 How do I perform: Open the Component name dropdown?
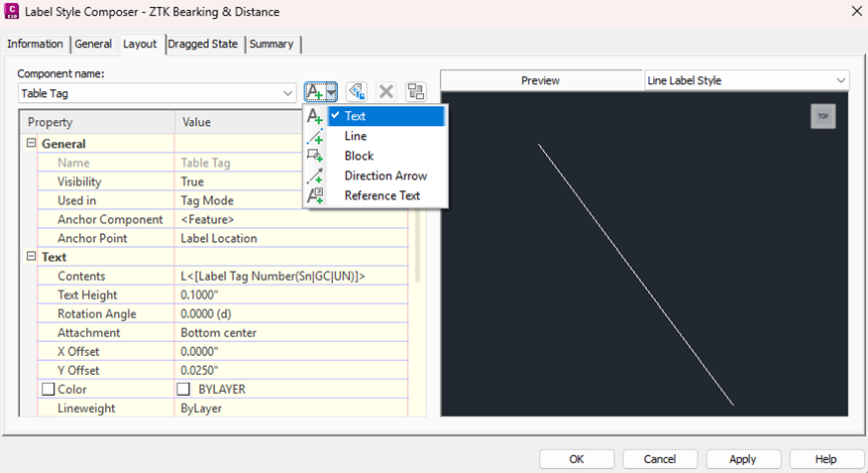287,93
